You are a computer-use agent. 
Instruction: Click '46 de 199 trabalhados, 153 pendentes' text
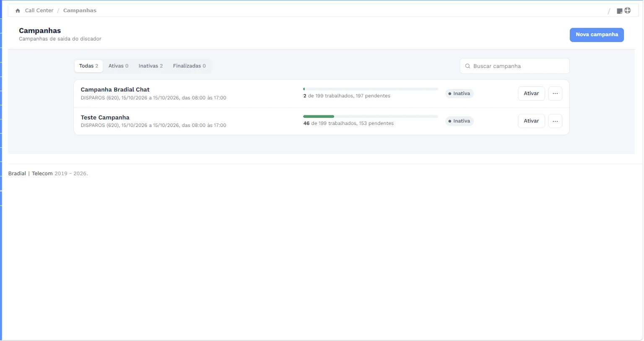(348, 123)
